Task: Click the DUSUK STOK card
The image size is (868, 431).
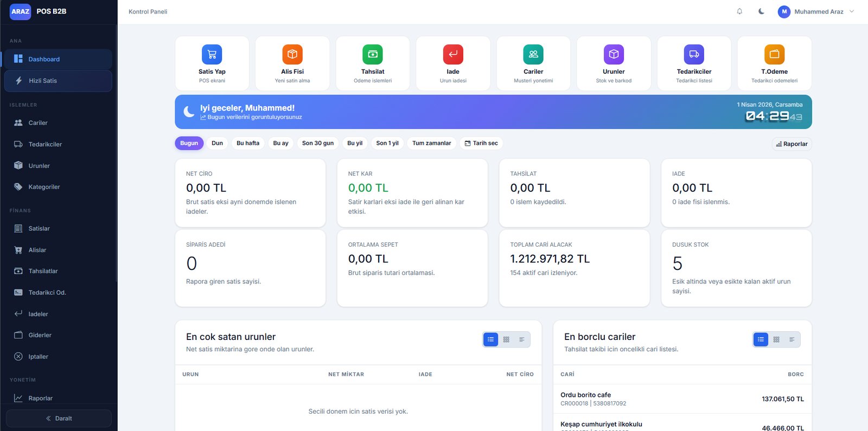Action: point(737,268)
